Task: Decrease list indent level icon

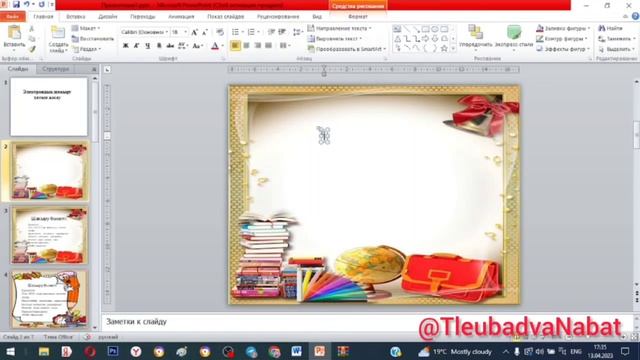Action: (x=271, y=32)
